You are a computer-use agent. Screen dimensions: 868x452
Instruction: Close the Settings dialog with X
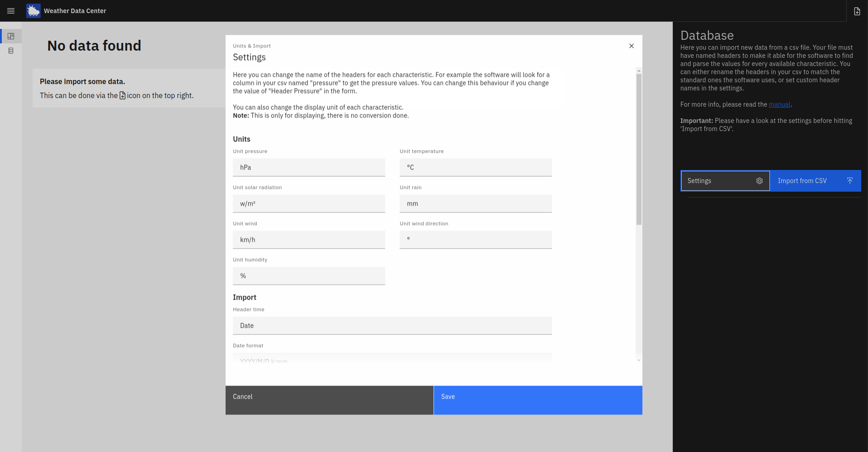tap(632, 46)
